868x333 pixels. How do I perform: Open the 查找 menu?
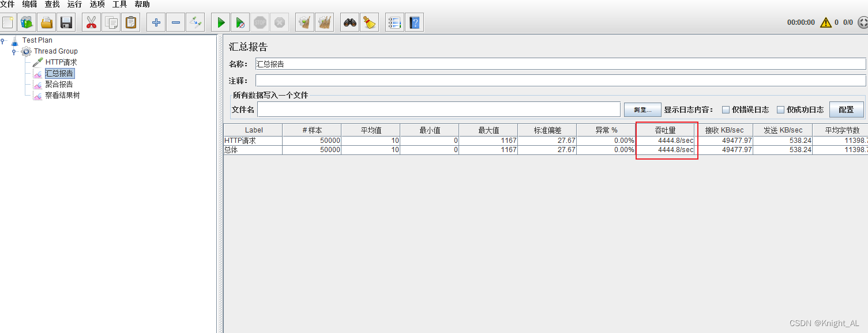pyautogui.click(x=52, y=4)
